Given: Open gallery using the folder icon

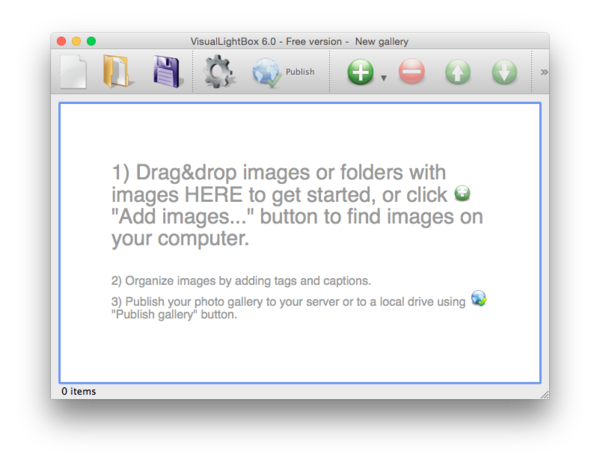Looking at the screenshot, I should pos(119,72).
